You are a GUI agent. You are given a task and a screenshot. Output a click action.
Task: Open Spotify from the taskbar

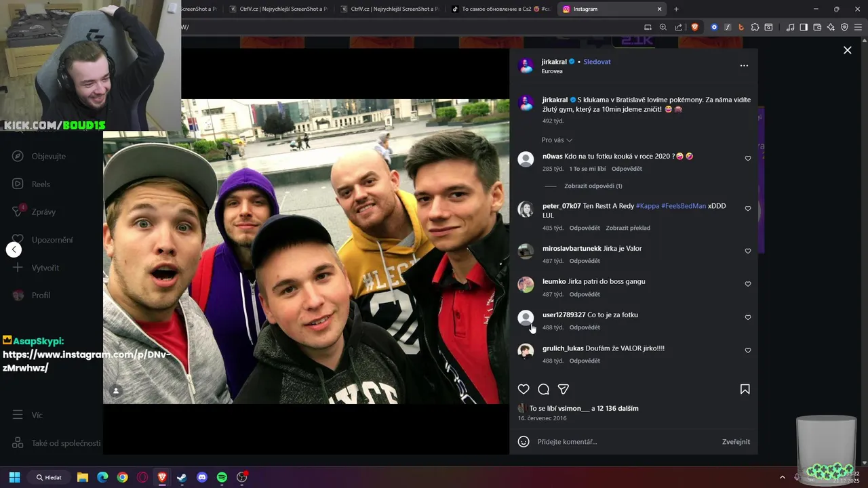coord(222,477)
